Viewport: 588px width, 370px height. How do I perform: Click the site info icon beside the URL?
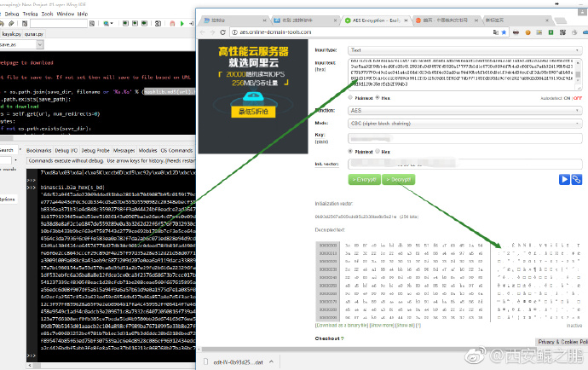pyautogui.click(x=234, y=32)
